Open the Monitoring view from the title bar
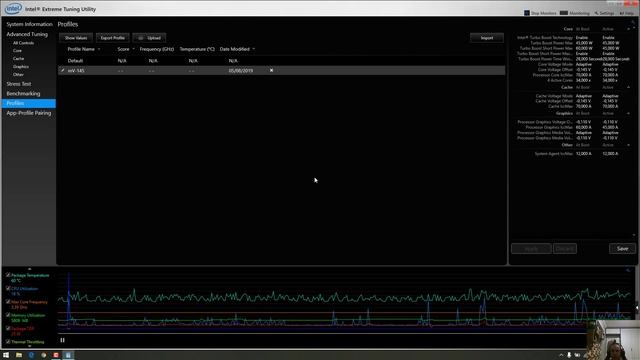Image resolution: width=640 pixels, height=360 pixels. pos(575,13)
